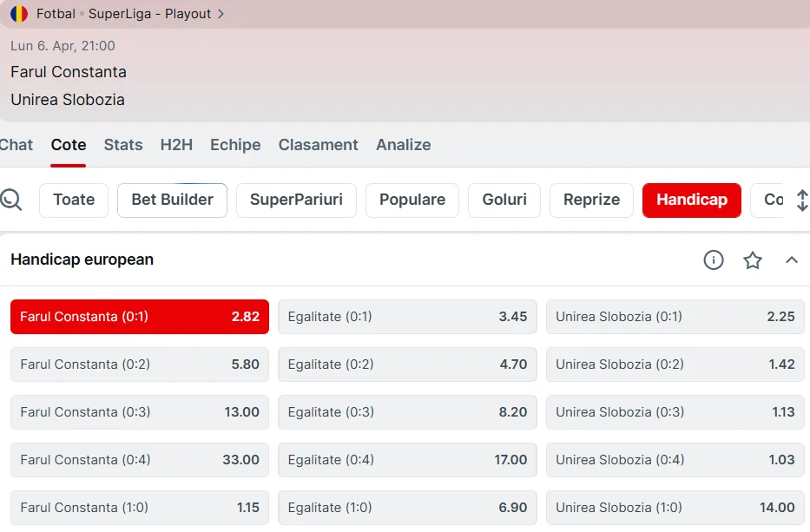Select Farul Constanta (1:0) odds 1.15

pyautogui.click(x=140, y=508)
